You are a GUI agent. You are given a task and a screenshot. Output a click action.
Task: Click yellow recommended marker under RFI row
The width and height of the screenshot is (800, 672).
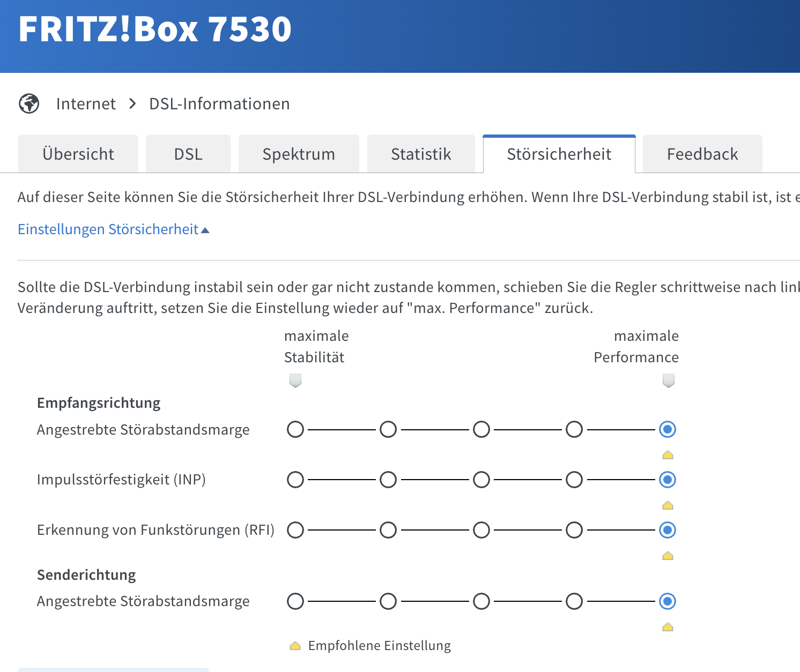(668, 556)
